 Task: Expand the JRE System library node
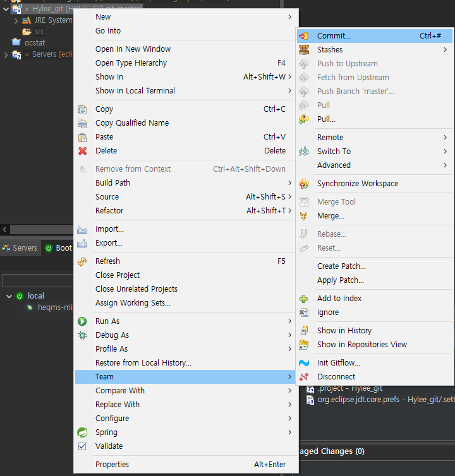(16, 21)
